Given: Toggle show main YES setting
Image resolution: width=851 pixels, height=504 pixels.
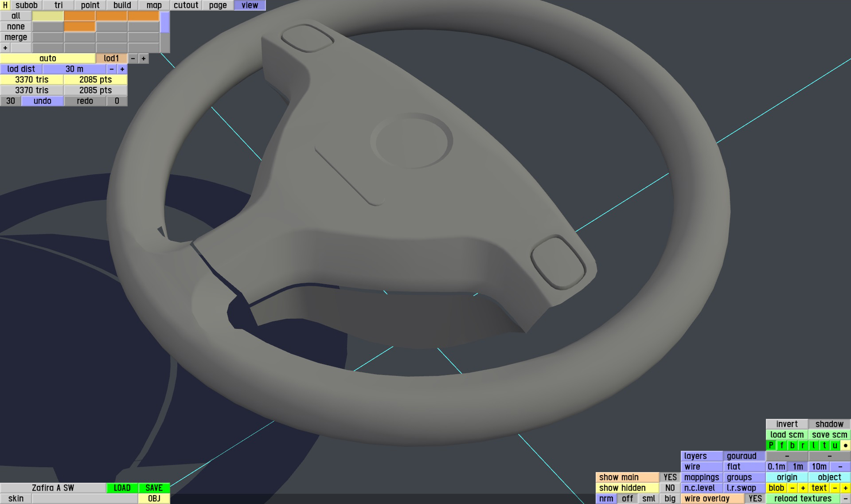Looking at the screenshot, I should [670, 477].
